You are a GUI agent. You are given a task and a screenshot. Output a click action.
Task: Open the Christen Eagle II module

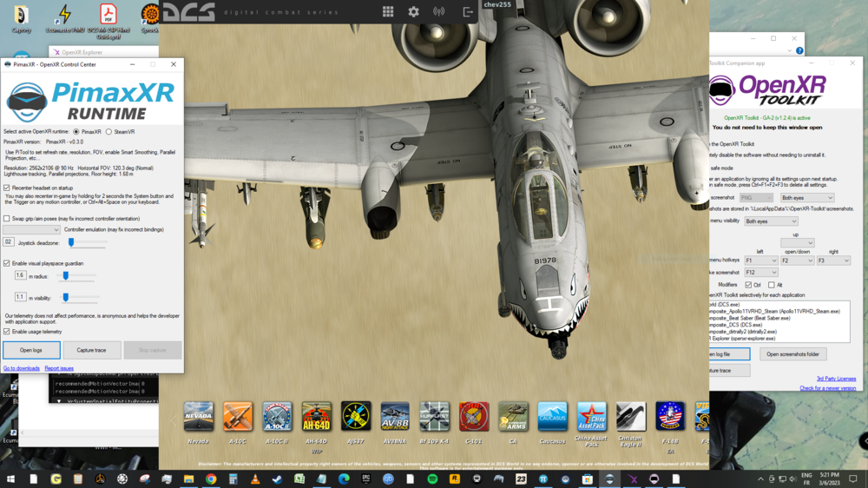(630, 417)
